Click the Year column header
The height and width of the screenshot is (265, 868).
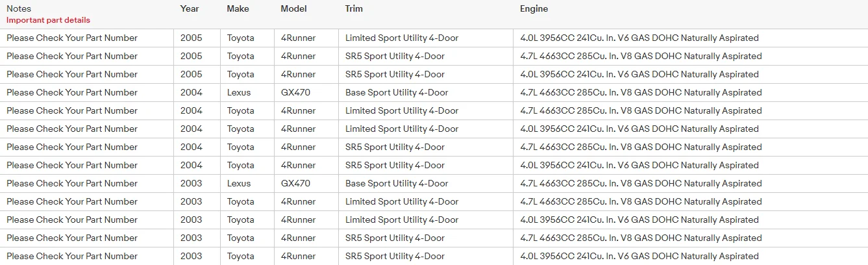(190, 9)
